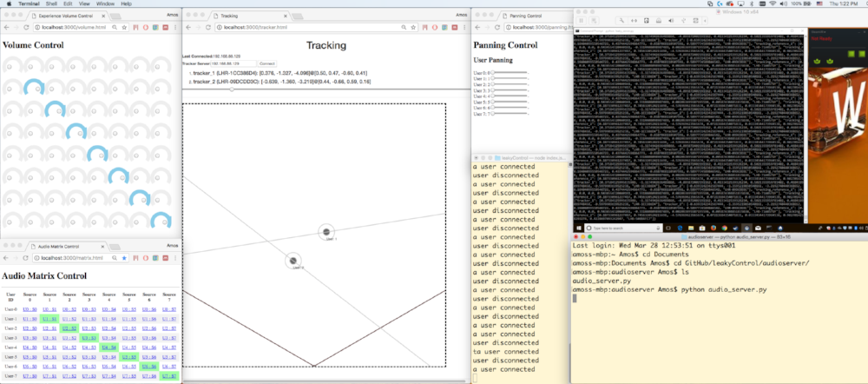Bookmark the tracker.html page with the star

(x=413, y=27)
